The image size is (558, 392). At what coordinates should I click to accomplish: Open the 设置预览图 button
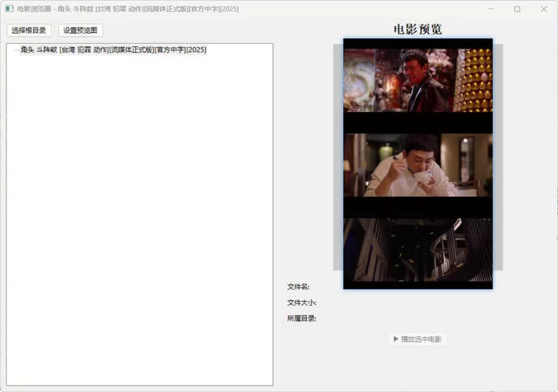(x=80, y=31)
